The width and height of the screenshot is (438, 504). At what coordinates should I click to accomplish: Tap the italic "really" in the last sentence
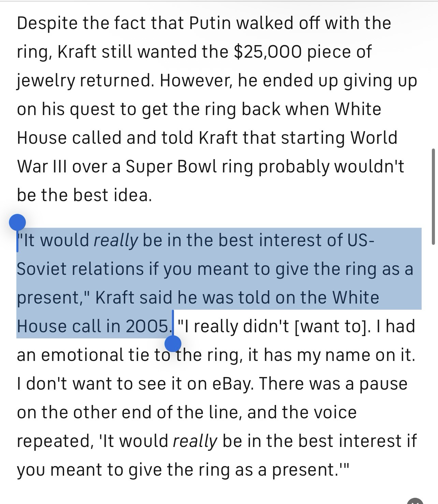pyautogui.click(x=195, y=441)
